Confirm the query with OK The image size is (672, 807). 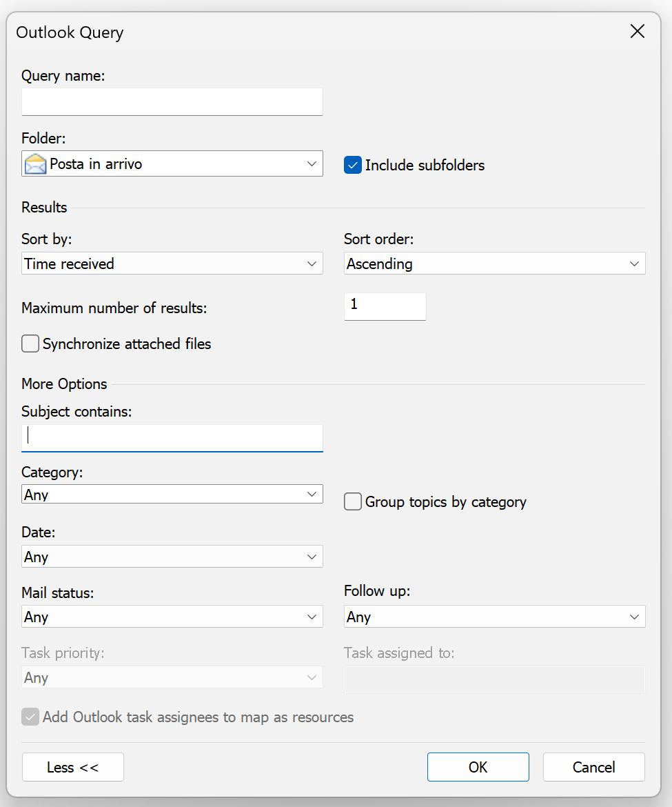(478, 767)
